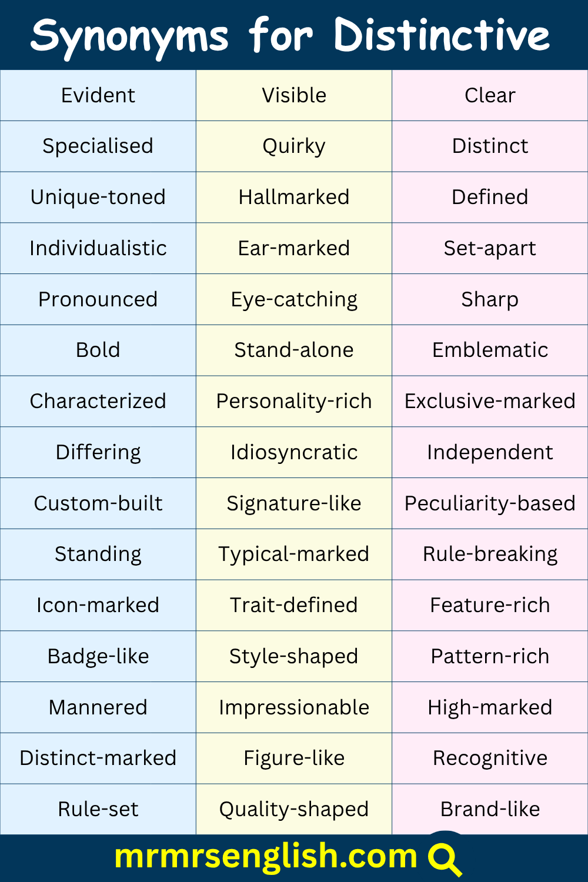Click the 'Idiosyncratic' entry
The height and width of the screenshot is (882, 588).
coord(294,452)
